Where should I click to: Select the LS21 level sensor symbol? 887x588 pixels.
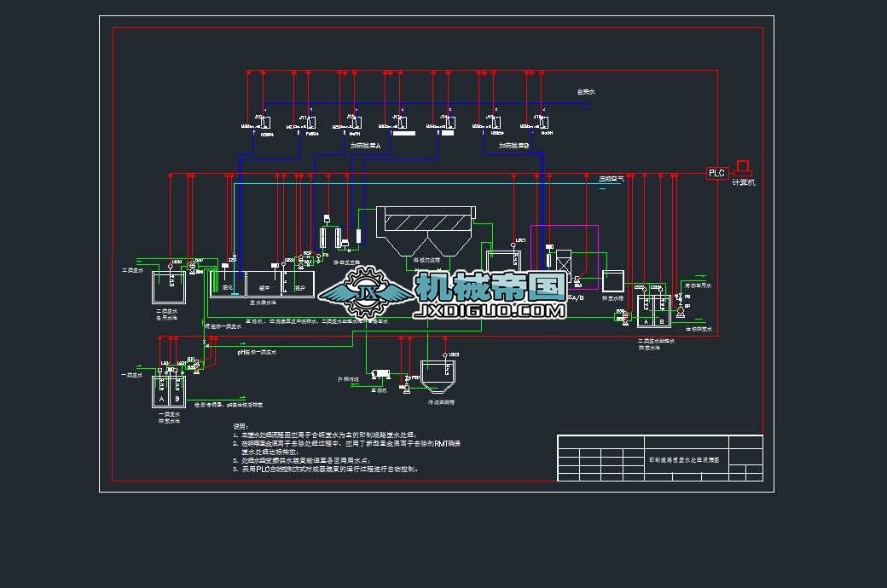[x=513, y=245]
